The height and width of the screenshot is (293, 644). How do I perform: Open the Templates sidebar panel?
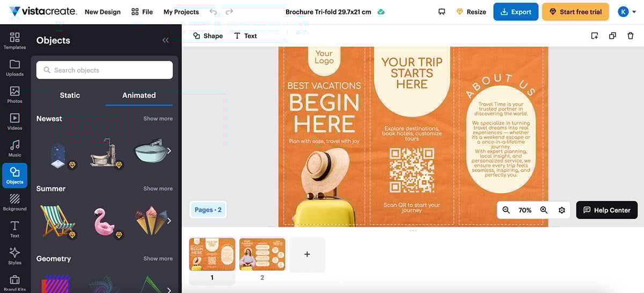(14, 41)
